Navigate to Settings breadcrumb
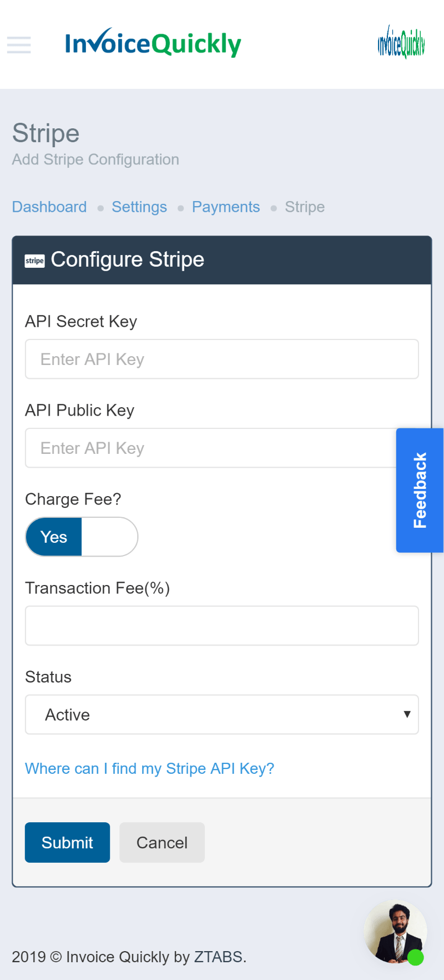Screen dimensions: 444x980 click(139, 207)
